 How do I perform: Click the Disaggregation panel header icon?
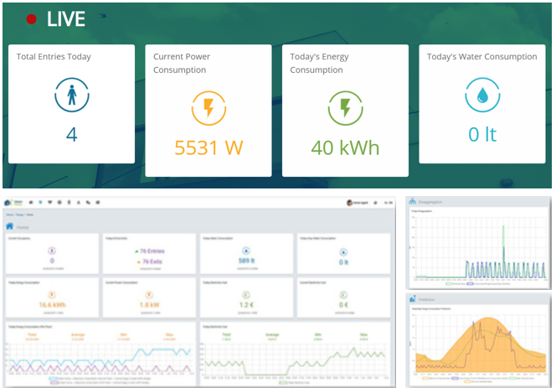click(x=412, y=202)
